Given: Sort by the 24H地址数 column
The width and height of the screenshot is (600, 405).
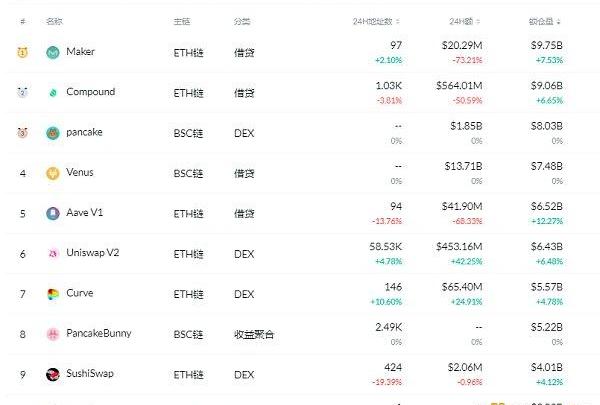Looking at the screenshot, I should tap(378, 21).
